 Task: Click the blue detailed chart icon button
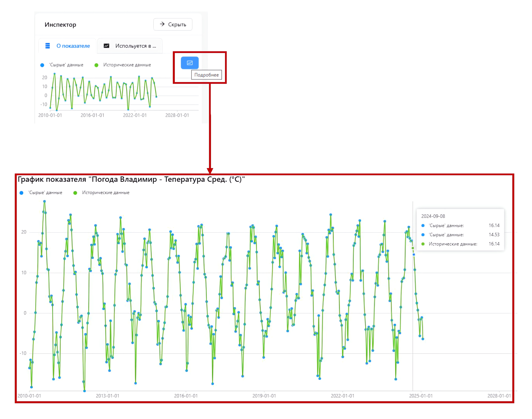coord(189,63)
